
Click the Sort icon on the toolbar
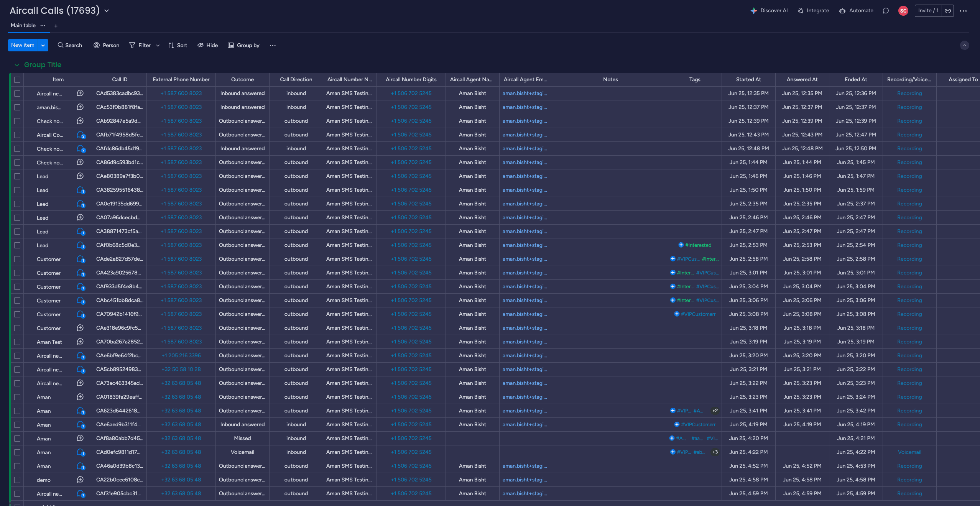click(x=171, y=45)
